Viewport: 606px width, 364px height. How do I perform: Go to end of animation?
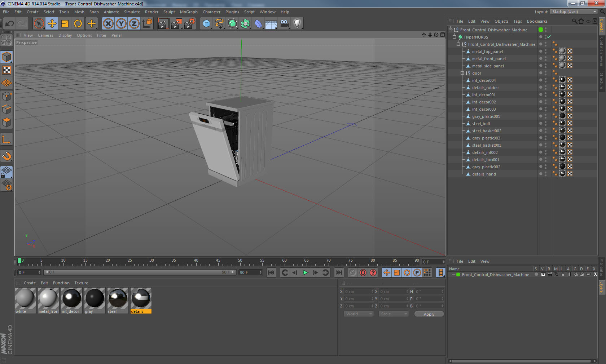click(x=339, y=272)
